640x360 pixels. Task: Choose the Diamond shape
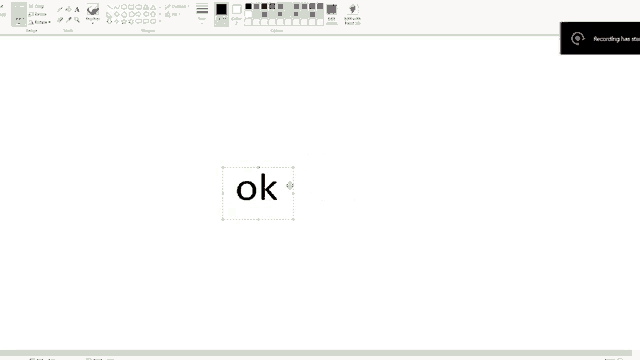(x=117, y=14)
